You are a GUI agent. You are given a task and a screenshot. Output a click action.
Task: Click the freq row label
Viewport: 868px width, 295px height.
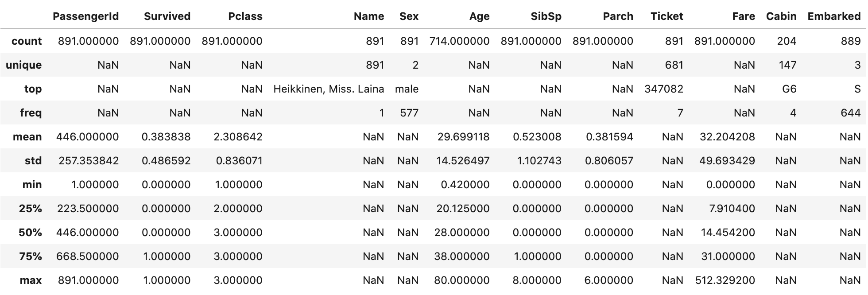click(31, 113)
